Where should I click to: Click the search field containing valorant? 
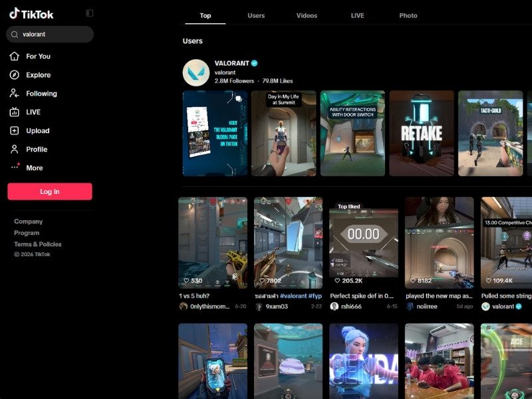tap(50, 35)
